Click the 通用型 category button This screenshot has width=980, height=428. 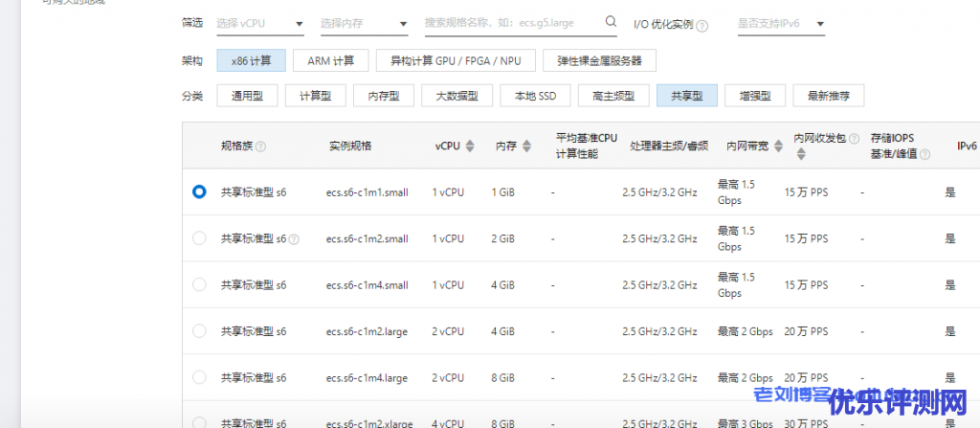[247, 96]
